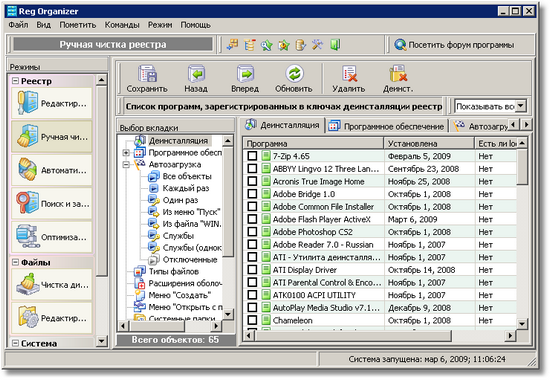Click the green star with folder toolbar icon
Screen dimensions: 550x380
pyautogui.click(x=284, y=45)
